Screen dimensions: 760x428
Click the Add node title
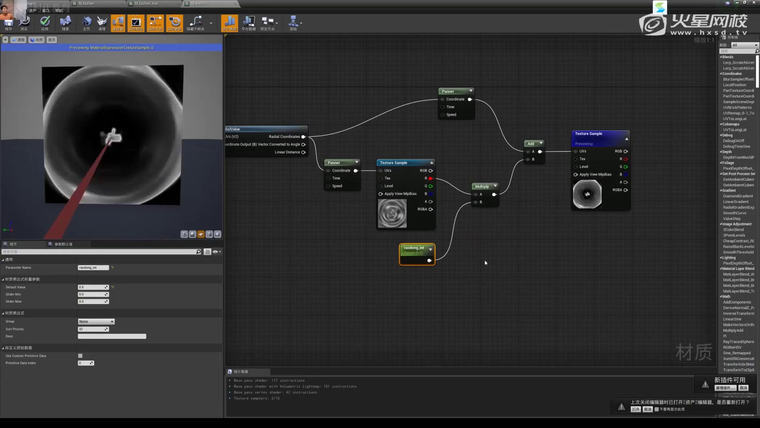tap(530, 143)
